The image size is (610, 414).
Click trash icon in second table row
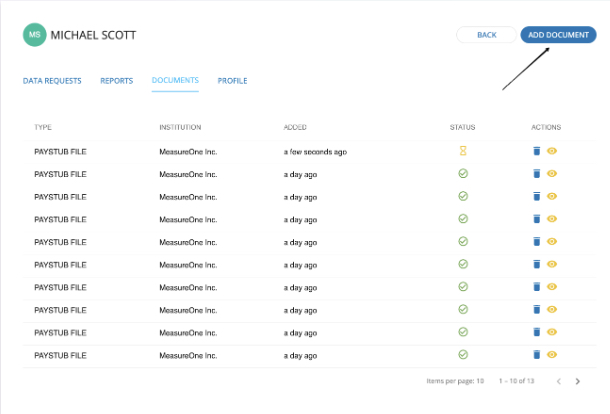pos(536,174)
